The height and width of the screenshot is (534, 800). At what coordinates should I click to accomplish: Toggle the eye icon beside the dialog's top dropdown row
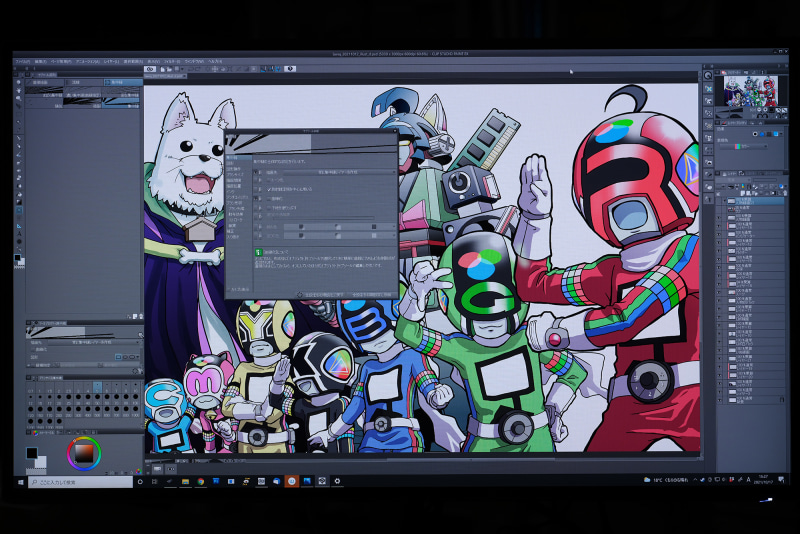click(256, 172)
